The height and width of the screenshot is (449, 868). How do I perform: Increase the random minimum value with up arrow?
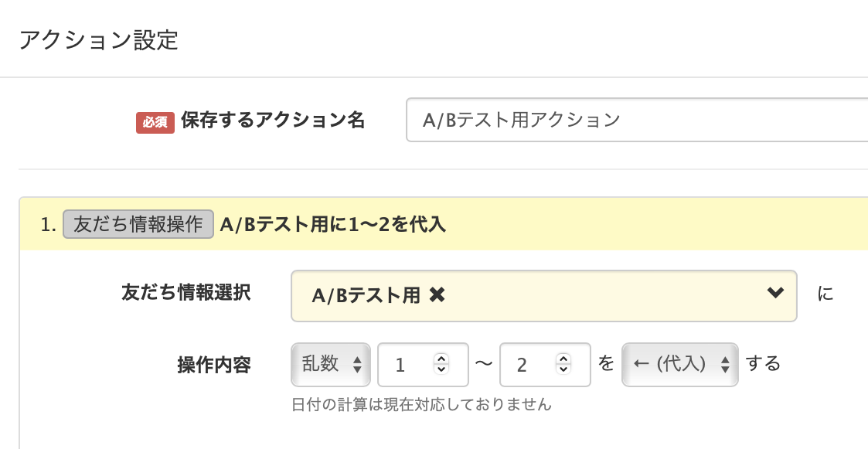pos(441,359)
